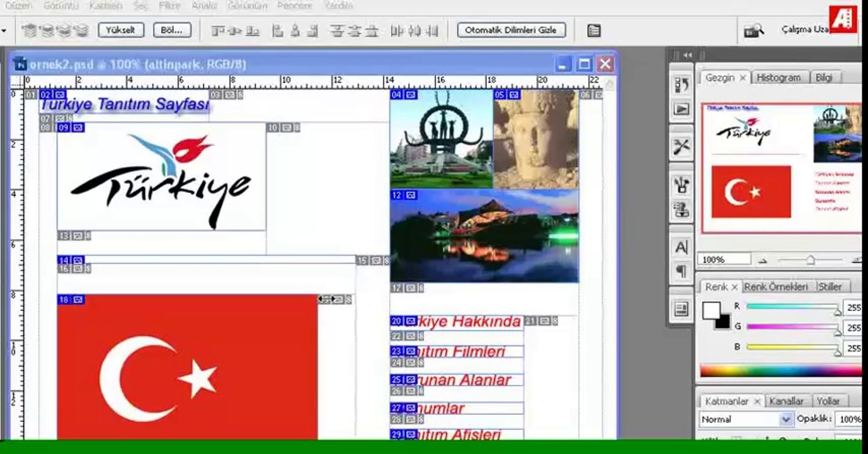
Task: Click the white foreground color swatch
Action: tap(711, 310)
